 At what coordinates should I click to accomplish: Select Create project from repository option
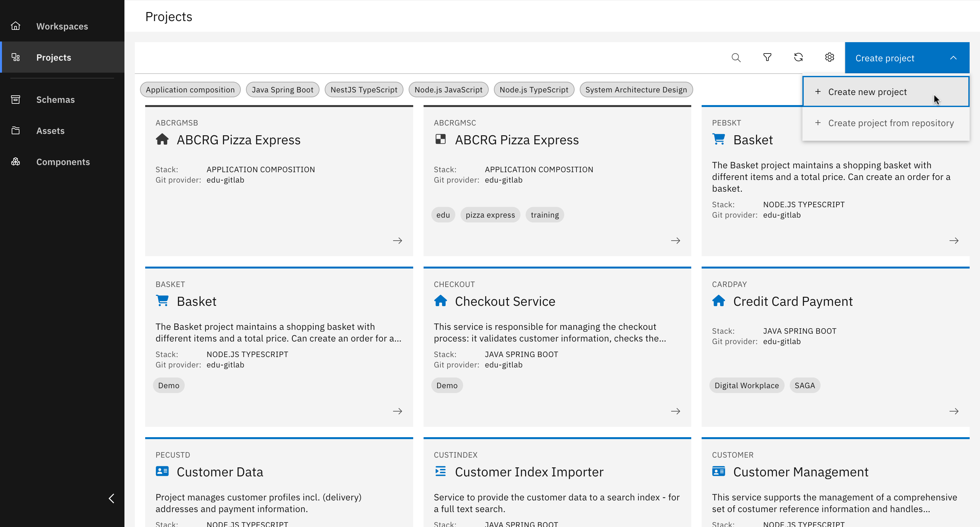(x=890, y=123)
